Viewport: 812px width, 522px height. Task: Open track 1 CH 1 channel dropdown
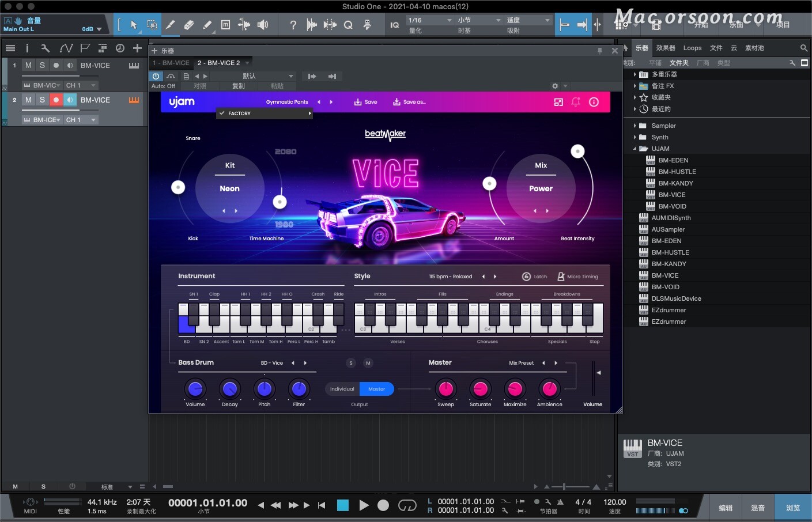[81, 85]
